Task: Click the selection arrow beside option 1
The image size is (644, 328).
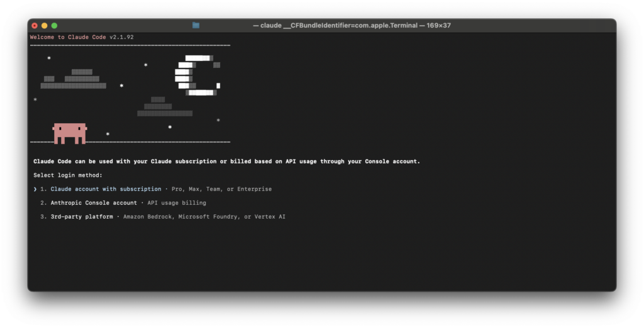Action: 35,189
